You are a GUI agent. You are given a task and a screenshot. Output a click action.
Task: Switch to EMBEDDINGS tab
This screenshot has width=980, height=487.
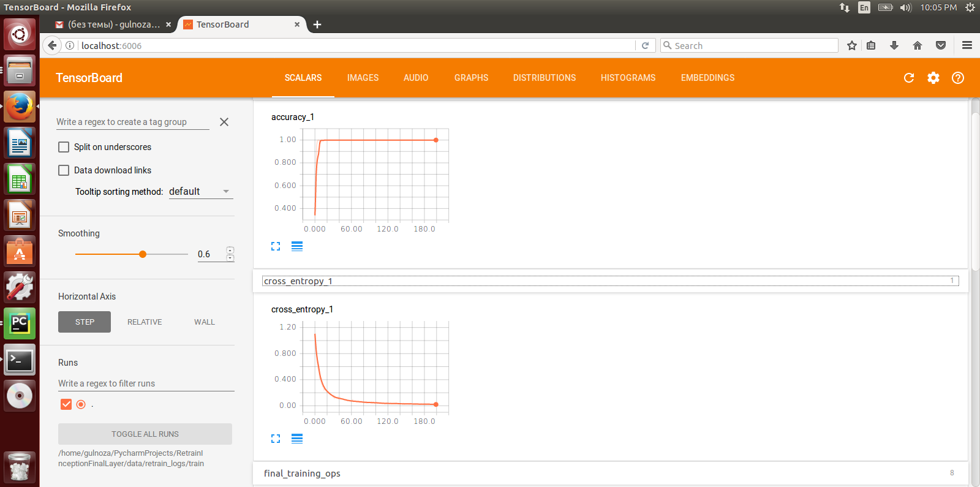708,78
